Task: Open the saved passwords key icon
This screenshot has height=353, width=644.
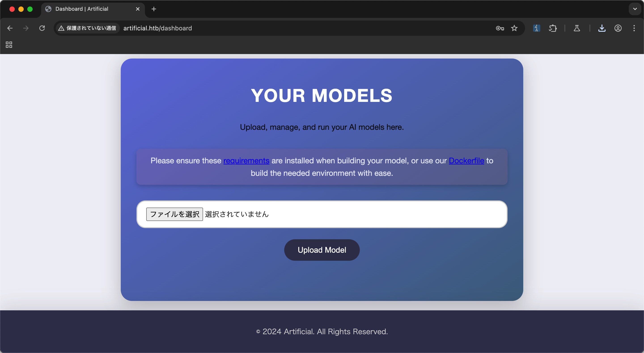Action: click(500, 28)
